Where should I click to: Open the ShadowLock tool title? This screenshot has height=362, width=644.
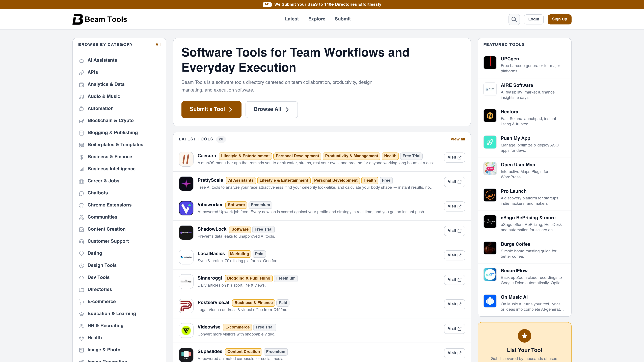[x=212, y=229]
